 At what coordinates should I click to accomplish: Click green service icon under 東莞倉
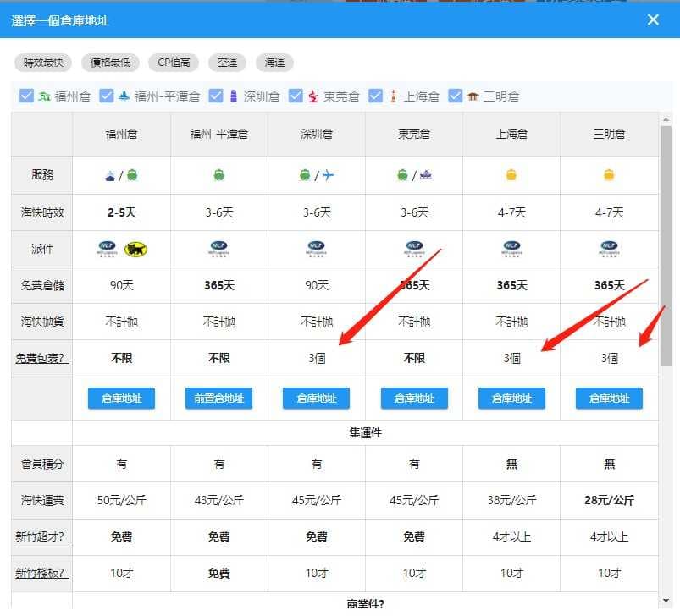click(x=402, y=175)
